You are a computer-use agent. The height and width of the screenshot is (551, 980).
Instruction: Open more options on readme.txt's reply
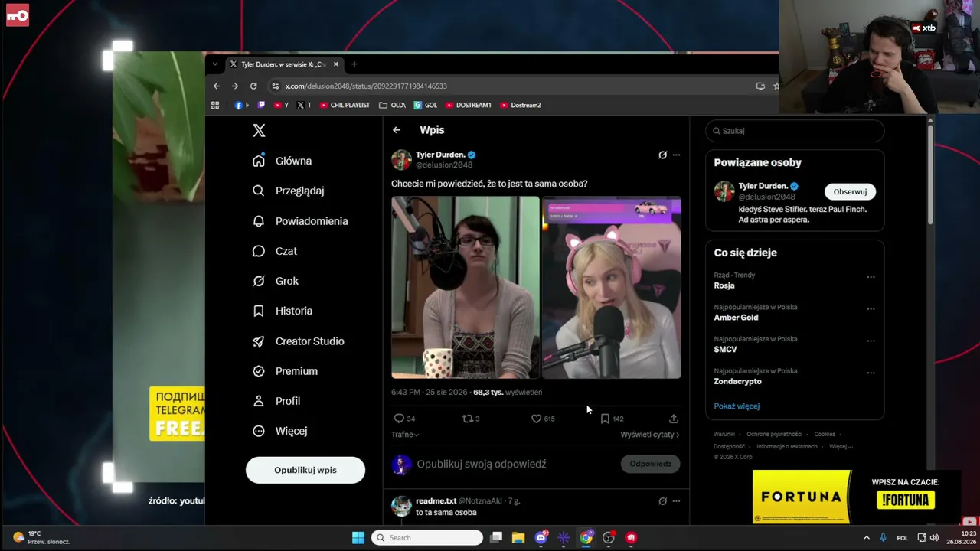click(676, 501)
